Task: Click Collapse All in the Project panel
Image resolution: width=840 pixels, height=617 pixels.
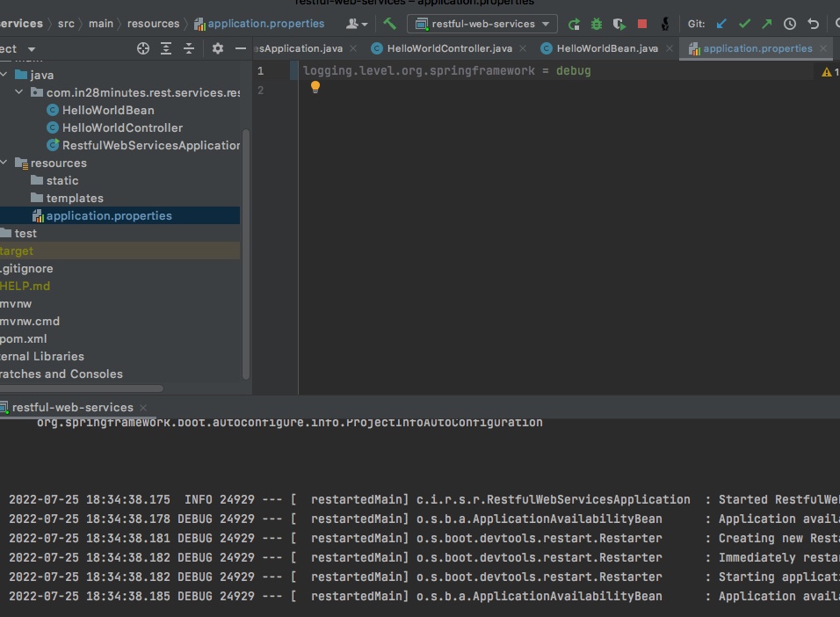Action: tap(189, 48)
